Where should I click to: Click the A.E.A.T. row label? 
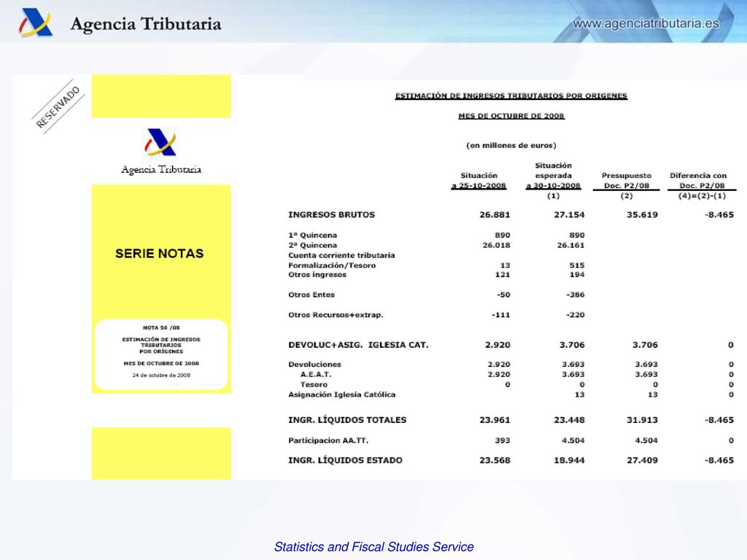coord(316,374)
